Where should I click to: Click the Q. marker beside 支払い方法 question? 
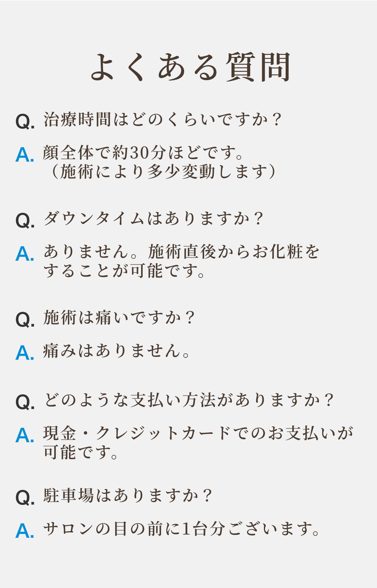click(25, 401)
